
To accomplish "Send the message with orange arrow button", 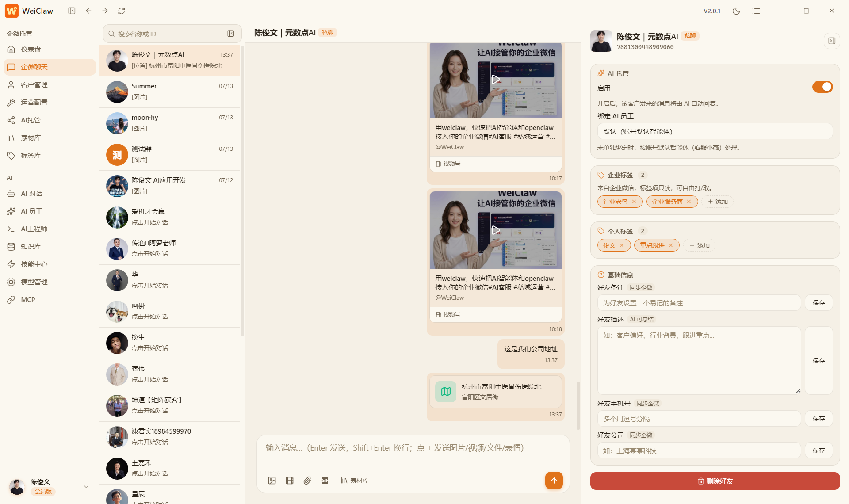I will pyautogui.click(x=554, y=481).
